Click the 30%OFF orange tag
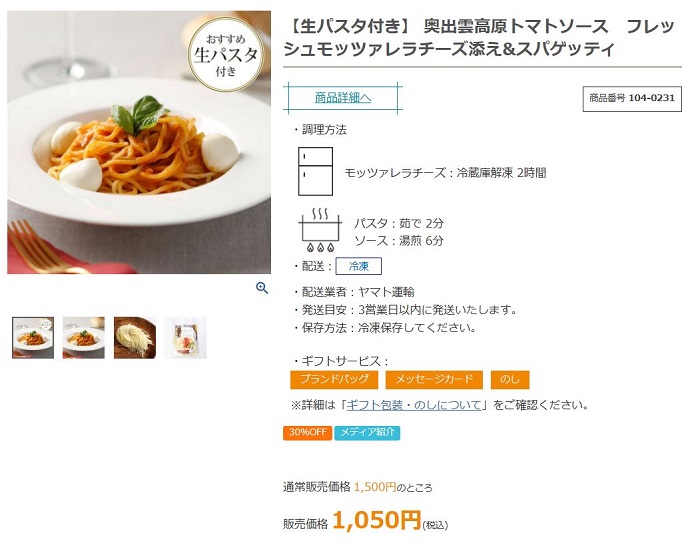 (x=307, y=433)
